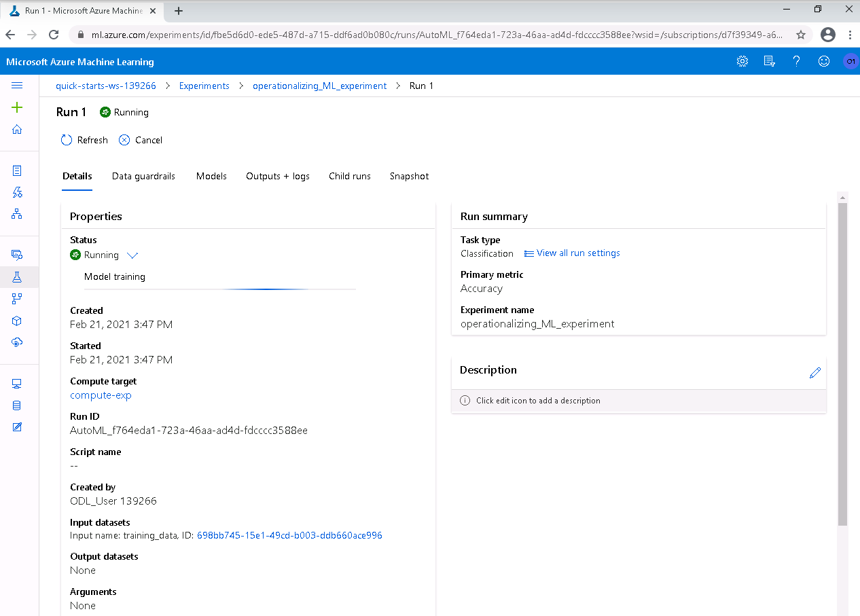Open Models cube icon in sidebar
Viewport: 860px width, 616px height.
pos(17,321)
